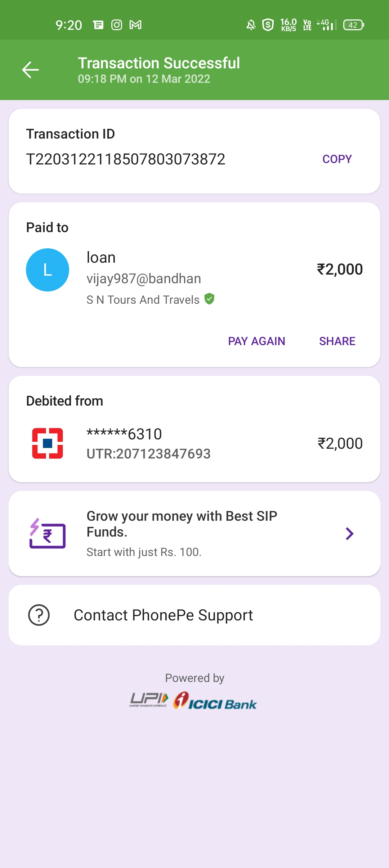Open Grow your money with Best SIP banner
Image resolution: width=389 pixels, height=868 pixels.
point(182,524)
